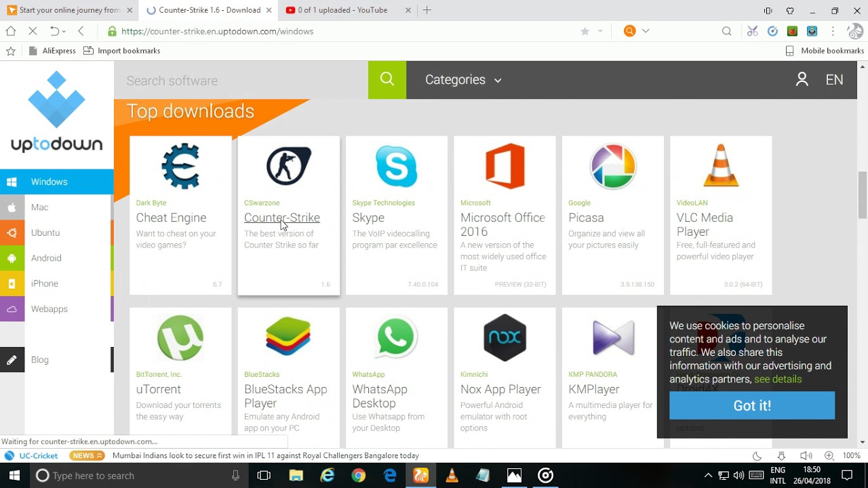This screenshot has width=868, height=488.
Task: Click the scissors screenshot tool icon
Action: (753, 31)
